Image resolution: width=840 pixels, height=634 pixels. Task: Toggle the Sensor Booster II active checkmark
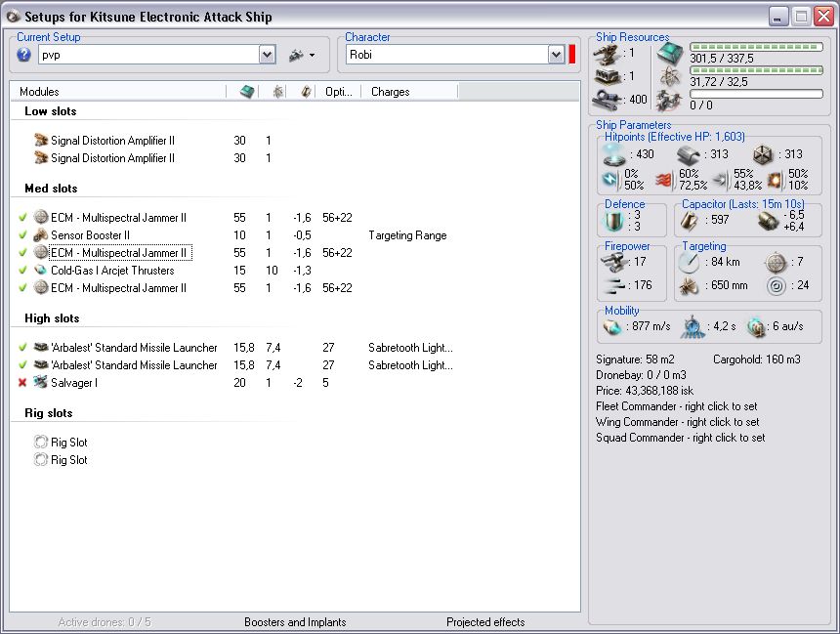point(22,235)
